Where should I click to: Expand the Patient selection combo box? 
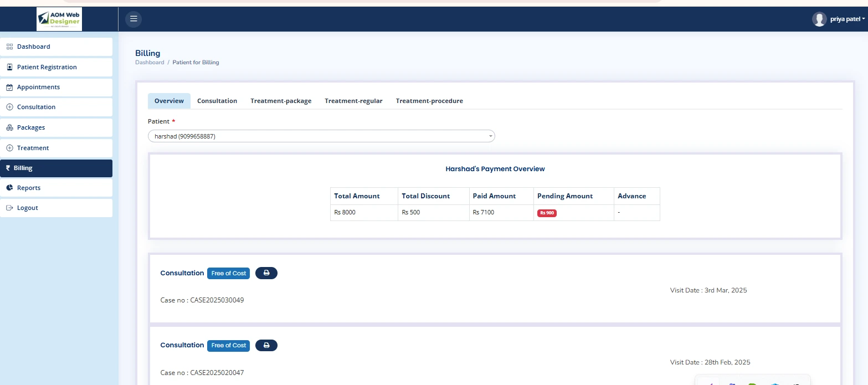coord(321,136)
